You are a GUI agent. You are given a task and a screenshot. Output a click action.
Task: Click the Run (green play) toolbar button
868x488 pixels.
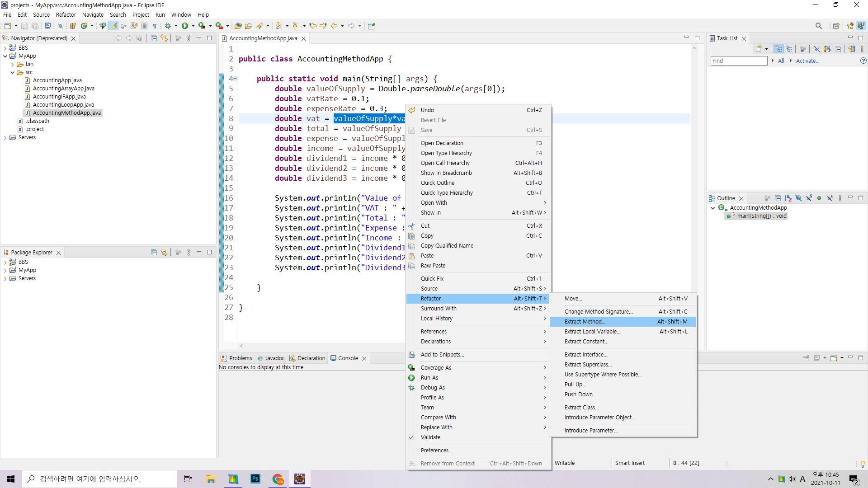click(x=185, y=26)
